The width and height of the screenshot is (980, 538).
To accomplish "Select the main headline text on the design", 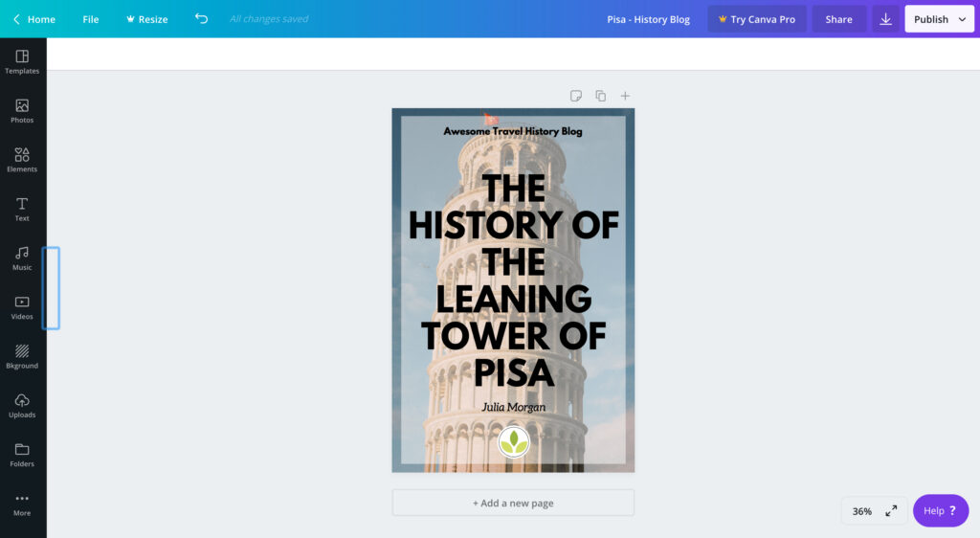I will (514, 280).
